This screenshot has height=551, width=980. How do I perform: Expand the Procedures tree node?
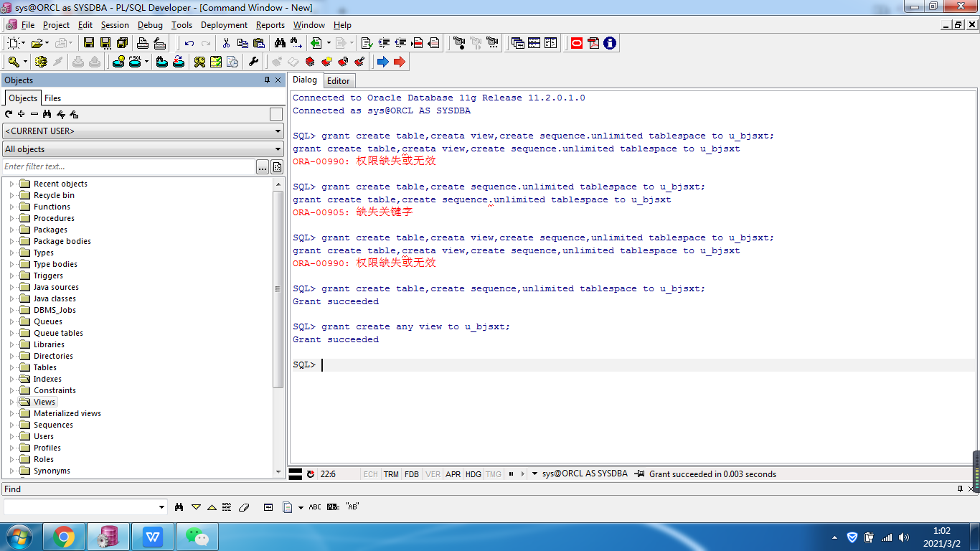[11, 218]
